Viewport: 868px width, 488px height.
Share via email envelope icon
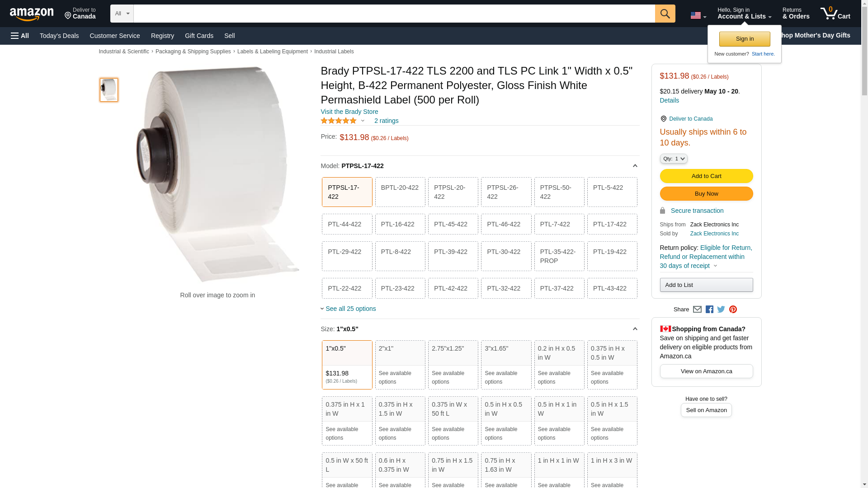697,310
